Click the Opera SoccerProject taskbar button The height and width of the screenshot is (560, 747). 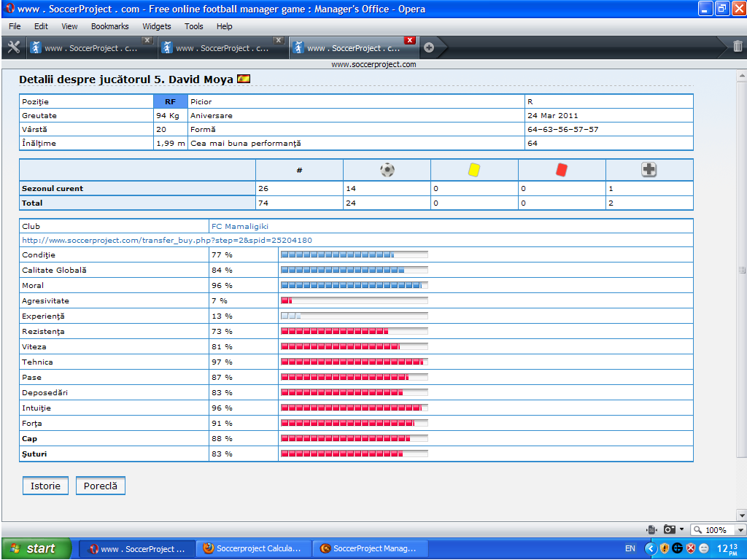click(x=137, y=548)
